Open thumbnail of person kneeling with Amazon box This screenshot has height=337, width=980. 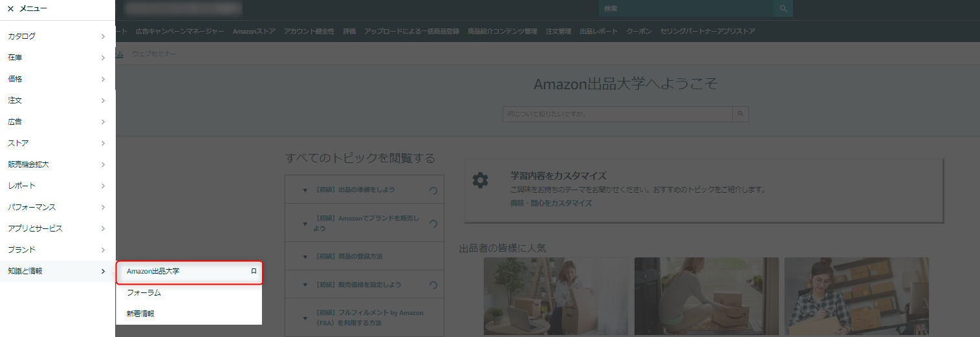(706, 296)
